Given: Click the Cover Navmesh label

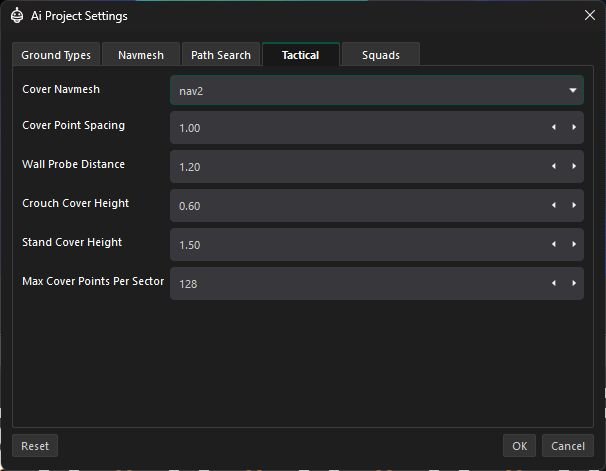Looking at the screenshot, I should pyautogui.click(x=61, y=89).
